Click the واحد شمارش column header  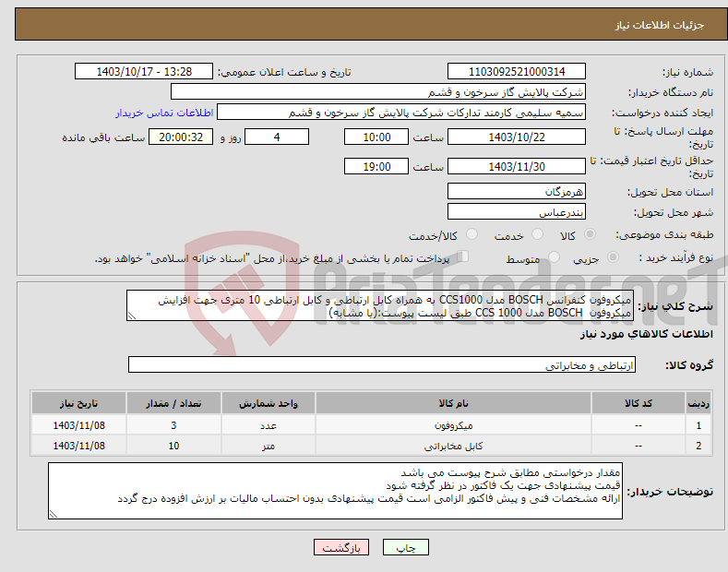[269, 403]
